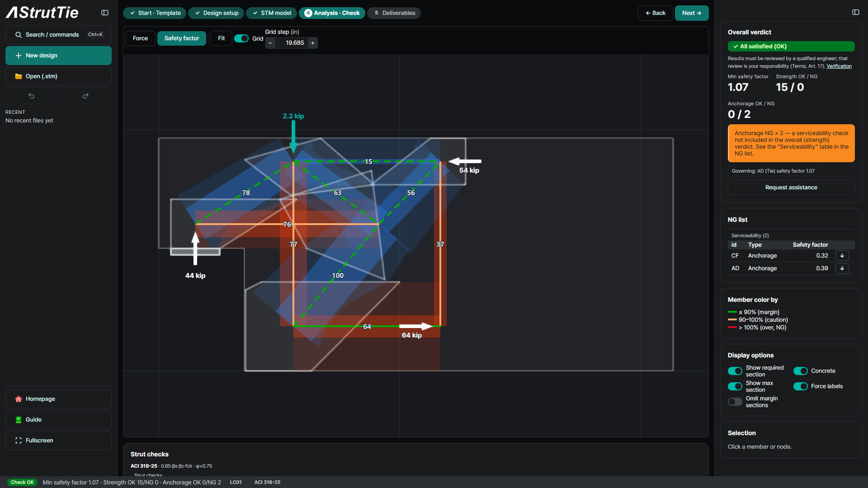Click the LC01 status bar entry
This screenshot has height=488, width=868.
(x=236, y=482)
